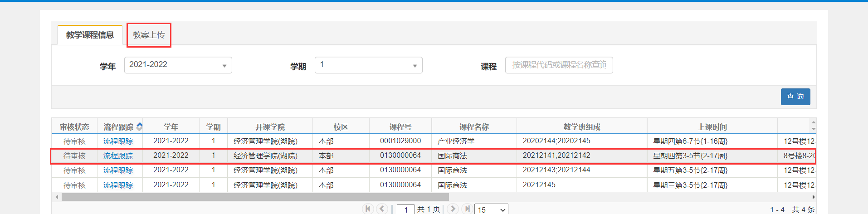Click the next page arrow
The image size is (868, 214).
452,209
